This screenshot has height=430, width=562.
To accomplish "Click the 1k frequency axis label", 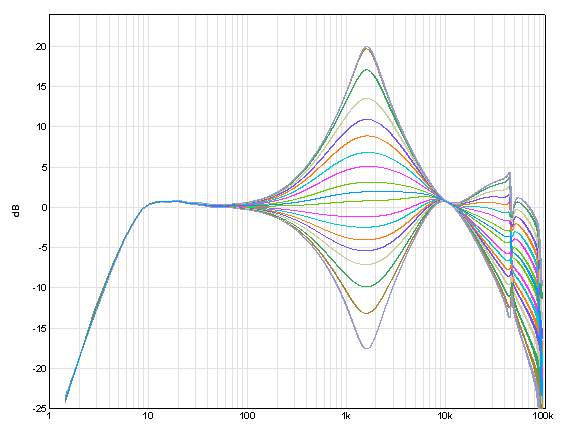I will click(x=346, y=416).
